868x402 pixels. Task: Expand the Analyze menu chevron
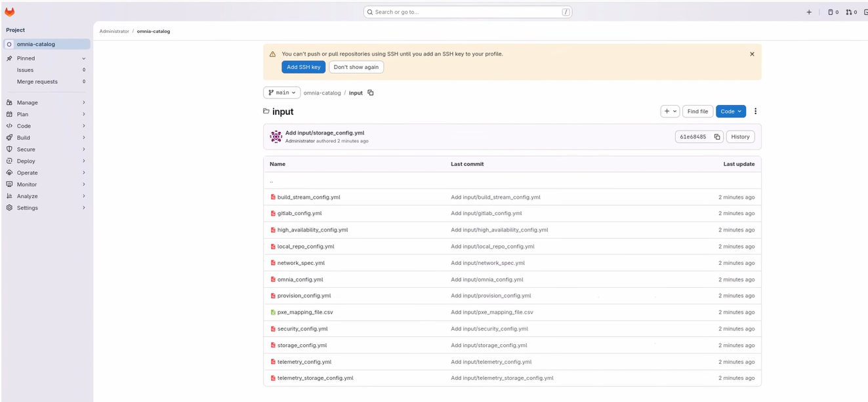point(84,196)
